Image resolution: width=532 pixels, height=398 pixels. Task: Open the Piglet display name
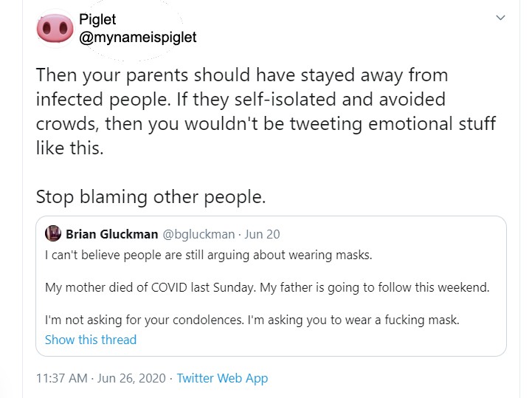click(97, 20)
